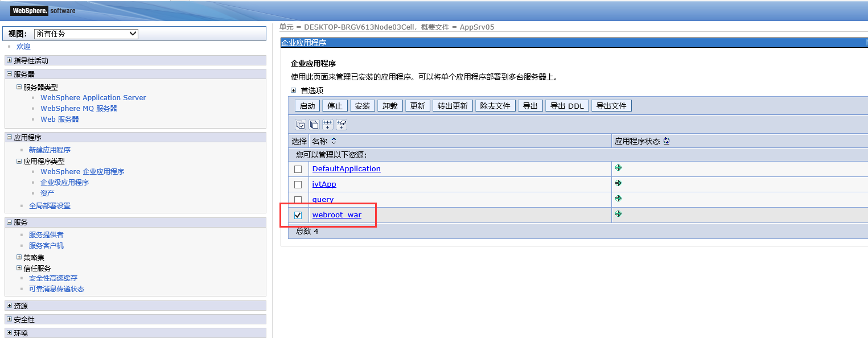The height and width of the screenshot is (338, 868).
Task: Click the select-all applications icon
Action: (301, 124)
